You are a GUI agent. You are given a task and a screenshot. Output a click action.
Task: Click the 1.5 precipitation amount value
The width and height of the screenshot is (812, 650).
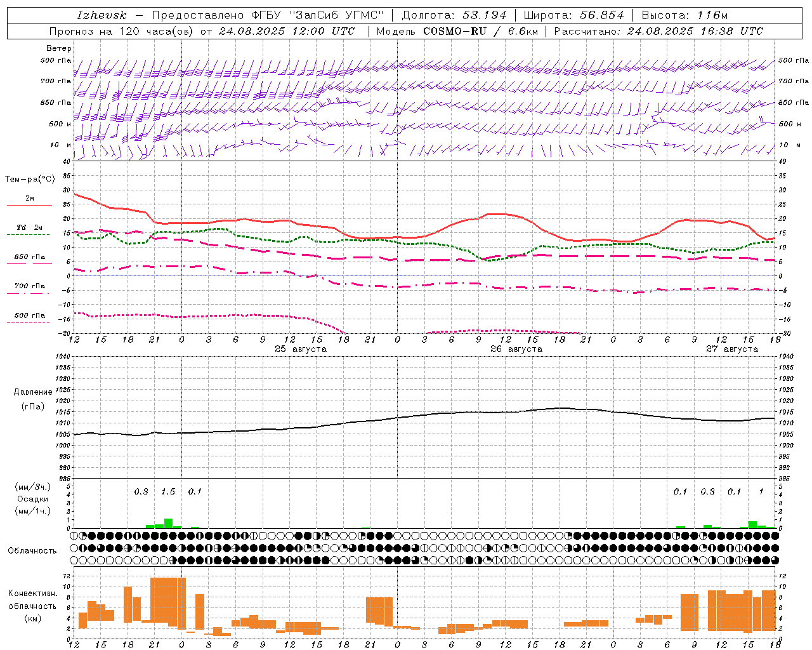pyautogui.click(x=168, y=492)
